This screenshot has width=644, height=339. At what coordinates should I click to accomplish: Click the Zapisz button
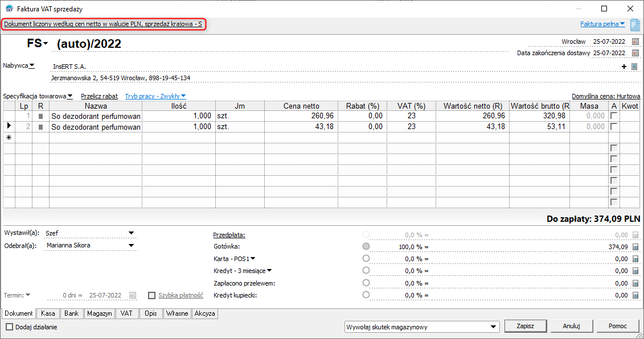click(x=525, y=326)
